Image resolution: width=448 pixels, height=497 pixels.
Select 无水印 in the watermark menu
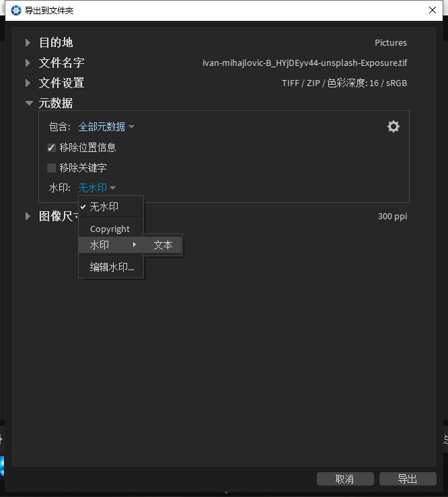(104, 206)
